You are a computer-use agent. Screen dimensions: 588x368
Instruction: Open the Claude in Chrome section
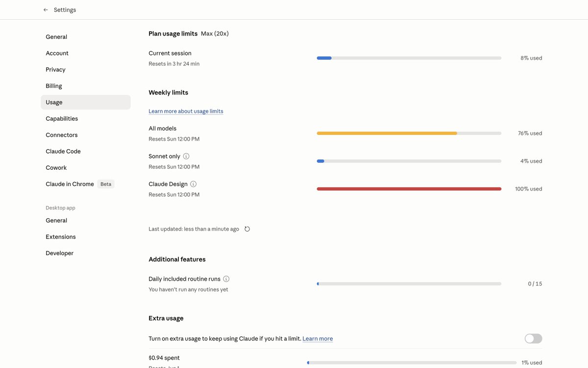(86, 184)
